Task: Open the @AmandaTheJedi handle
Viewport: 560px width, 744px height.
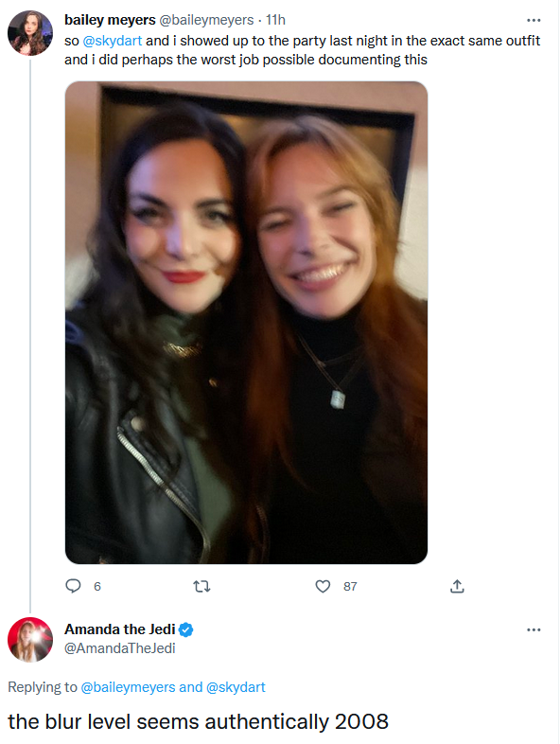Action: [120, 648]
